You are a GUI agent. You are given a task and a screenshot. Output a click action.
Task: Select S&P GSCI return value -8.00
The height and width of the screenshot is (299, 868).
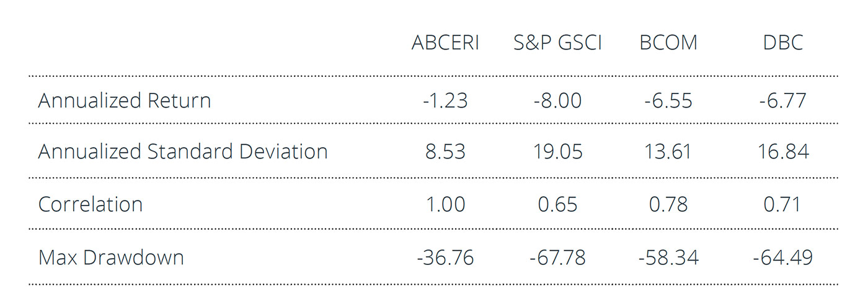pyautogui.click(x=557, y=100)
